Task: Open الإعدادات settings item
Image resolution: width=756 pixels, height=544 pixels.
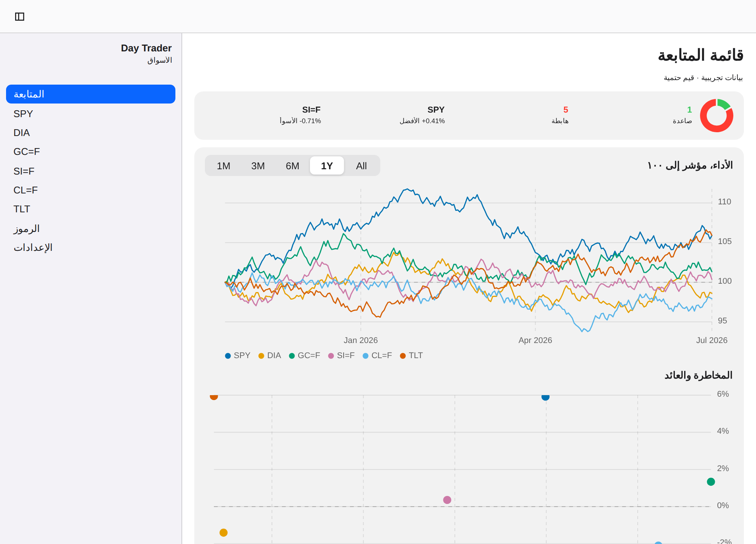Action: click(x=91, y=247)
